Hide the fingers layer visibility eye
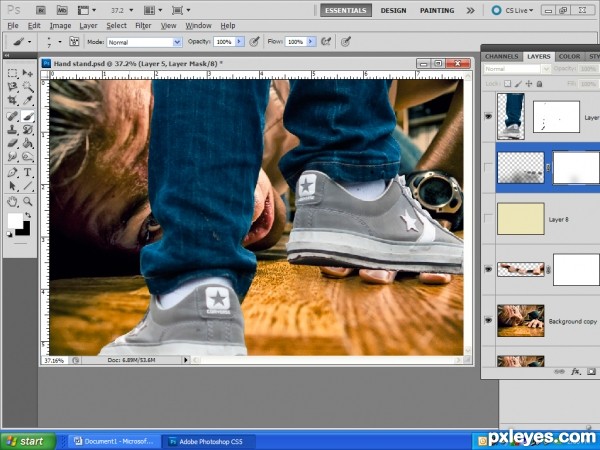The image size is (600, 450). tap(488, 269)
